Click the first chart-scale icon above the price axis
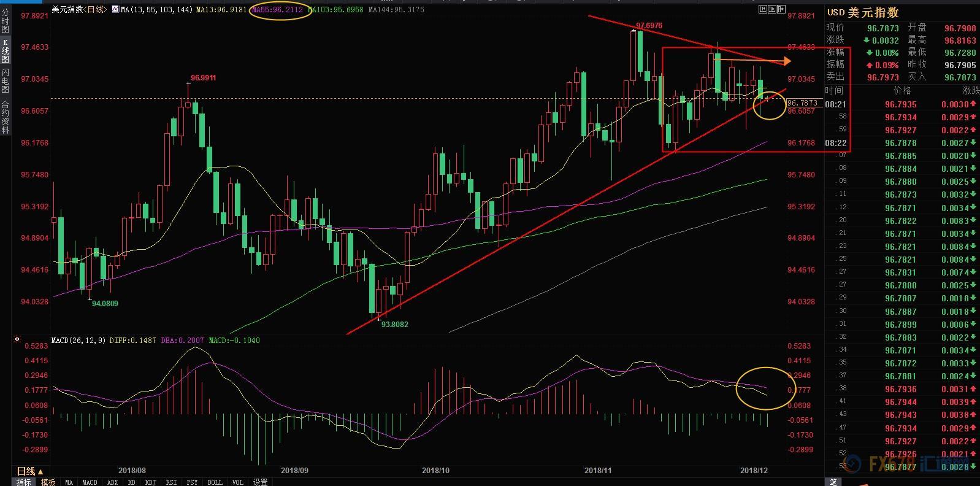This screenshot has height=486, width=980. 762,9
